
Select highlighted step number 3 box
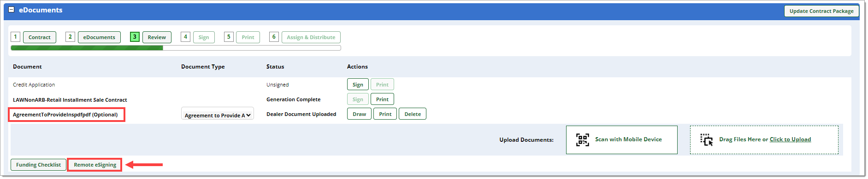click(135, 37)
